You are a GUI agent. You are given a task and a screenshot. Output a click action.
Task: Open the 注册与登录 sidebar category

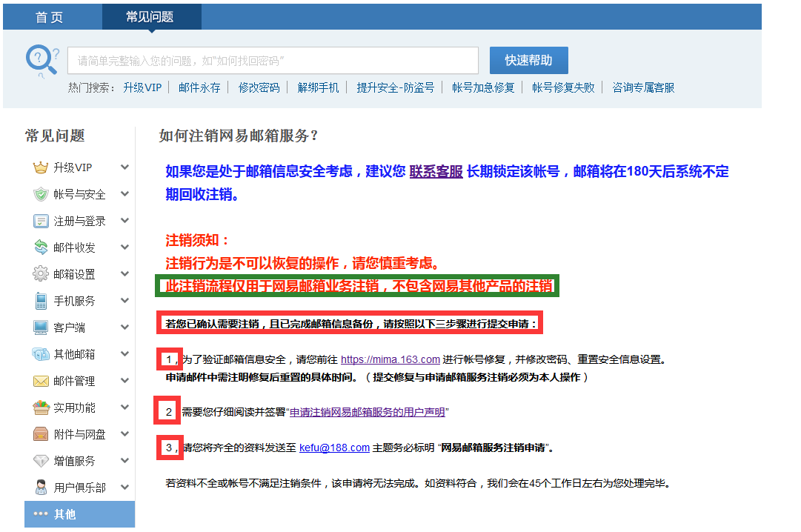click(x=80, y=222)
